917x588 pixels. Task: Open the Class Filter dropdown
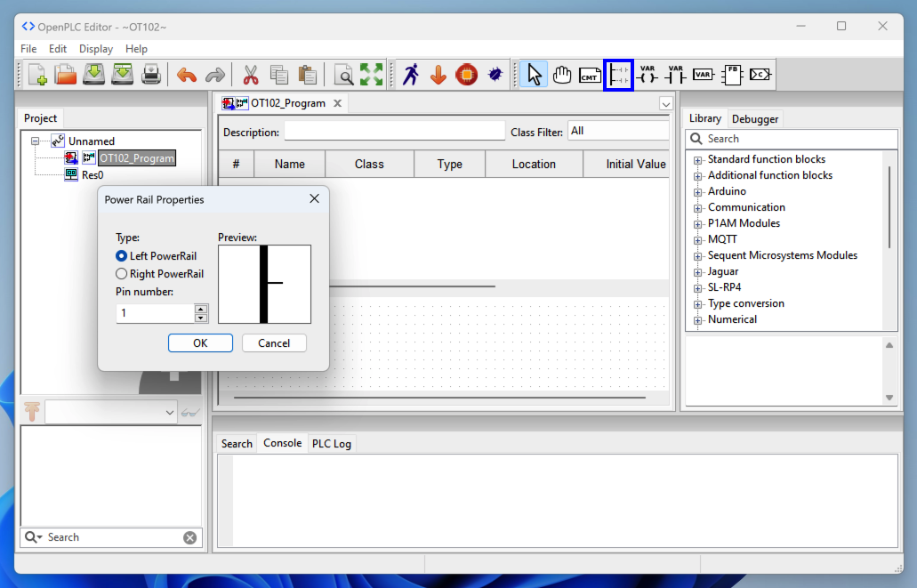(618, 131)
